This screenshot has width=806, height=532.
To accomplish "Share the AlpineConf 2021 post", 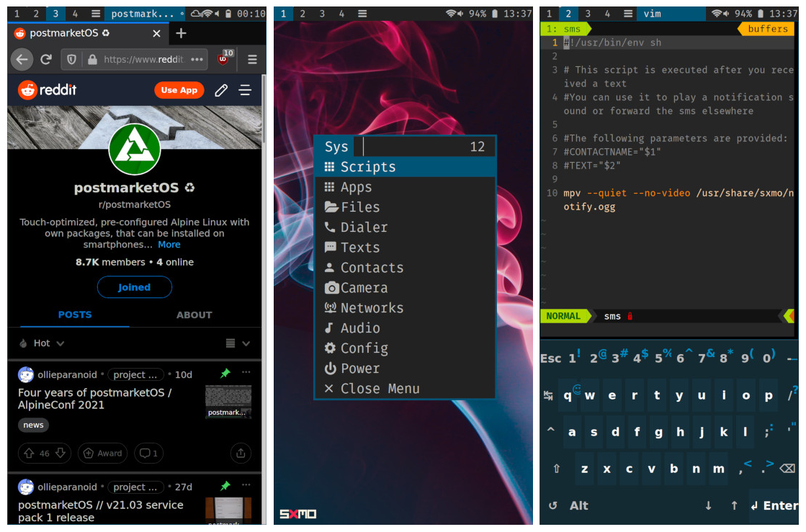I will point(241,454).
